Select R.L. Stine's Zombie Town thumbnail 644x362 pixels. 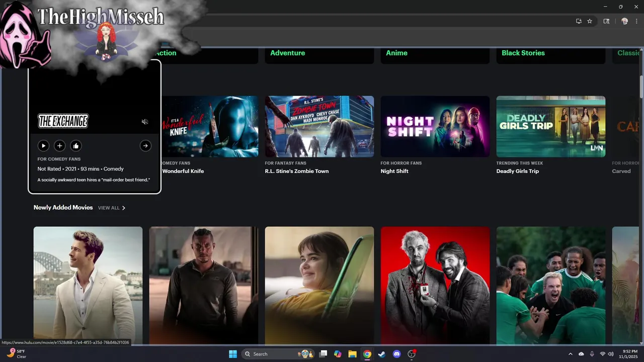319,126
